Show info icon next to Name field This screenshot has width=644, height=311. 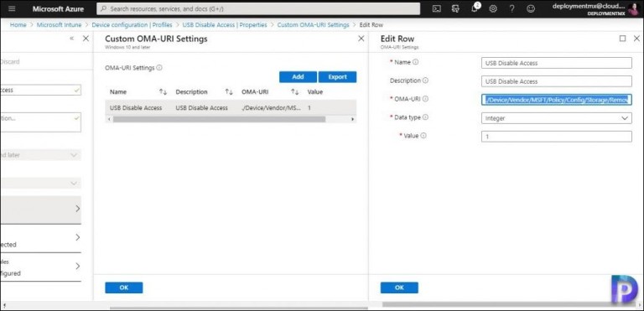click(416, 62)
